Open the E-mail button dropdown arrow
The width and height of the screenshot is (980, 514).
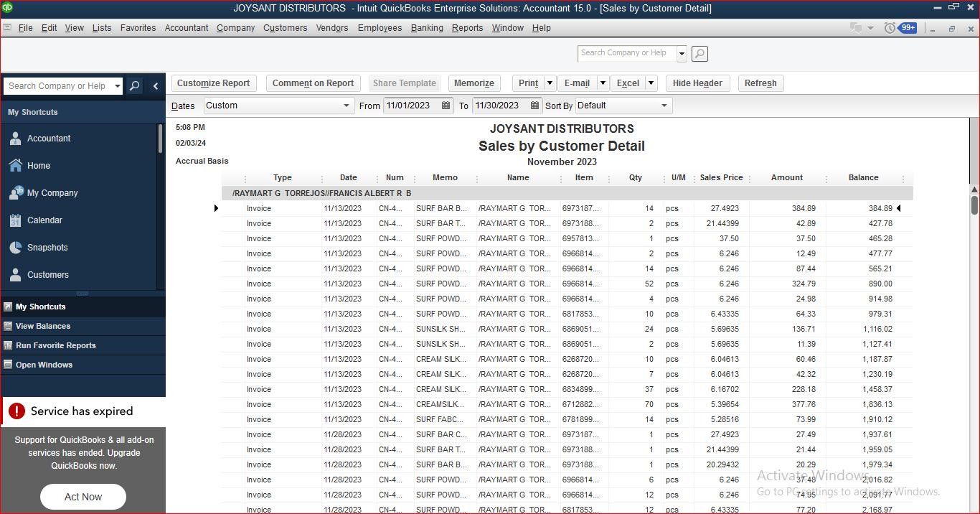(603, 83)
